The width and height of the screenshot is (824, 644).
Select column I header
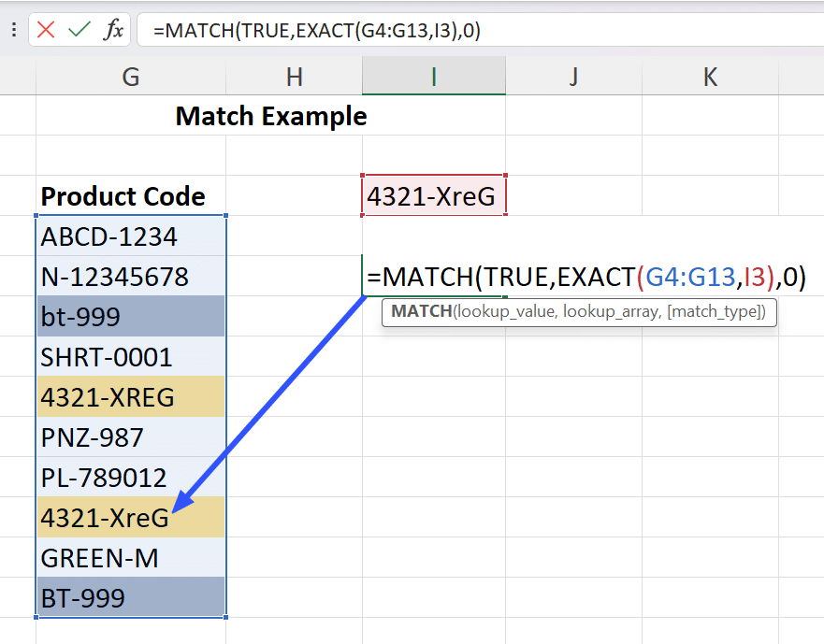(434, 76)
